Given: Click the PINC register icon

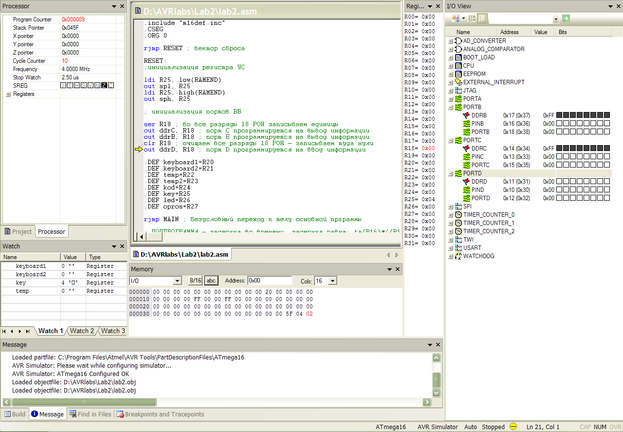Looking at the screenshot, I should click(466, 157).
